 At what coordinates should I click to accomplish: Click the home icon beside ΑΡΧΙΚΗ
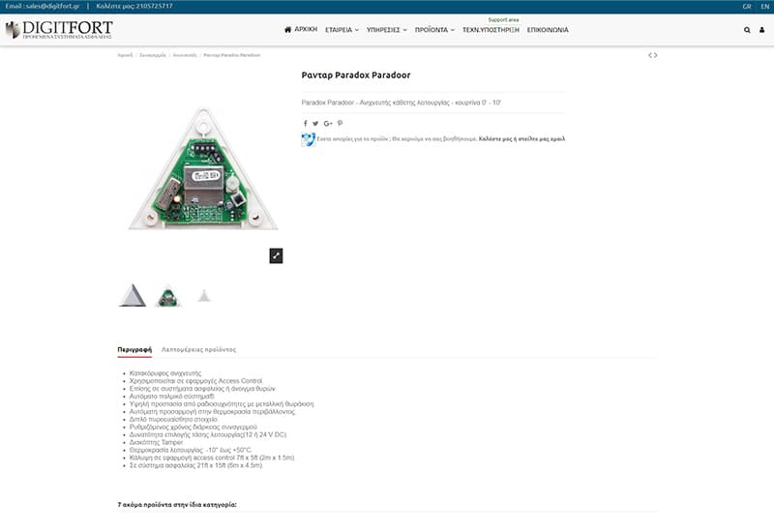287,30
